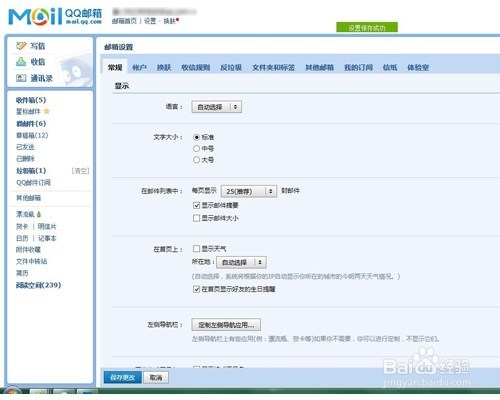Screen dimensions: 500x400
Task: Toggle the 在首页显示好友的生日提醒 checkbox
Action: pyautogui.click(x=196, y=289)
